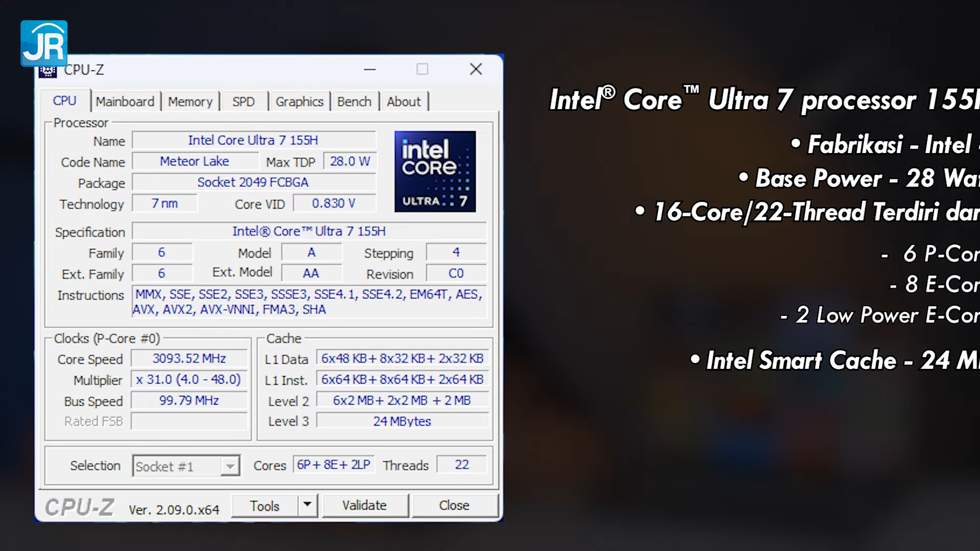Minimize the CPU-Z window
Viewport: 980px width, 551px height.
tap(370, 69)
